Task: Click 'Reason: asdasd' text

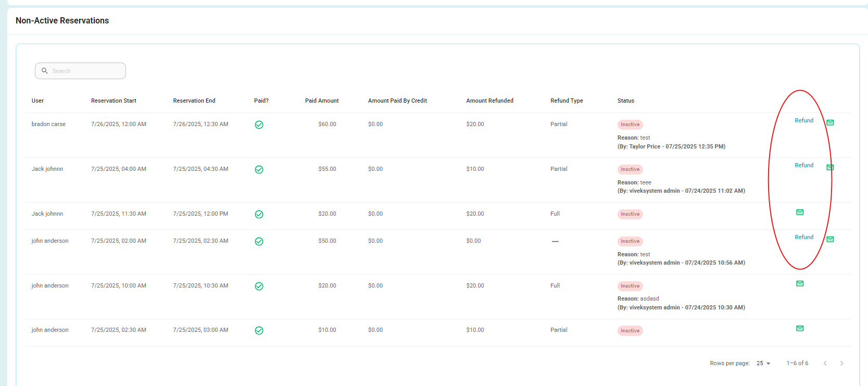Action: [638, 298]
